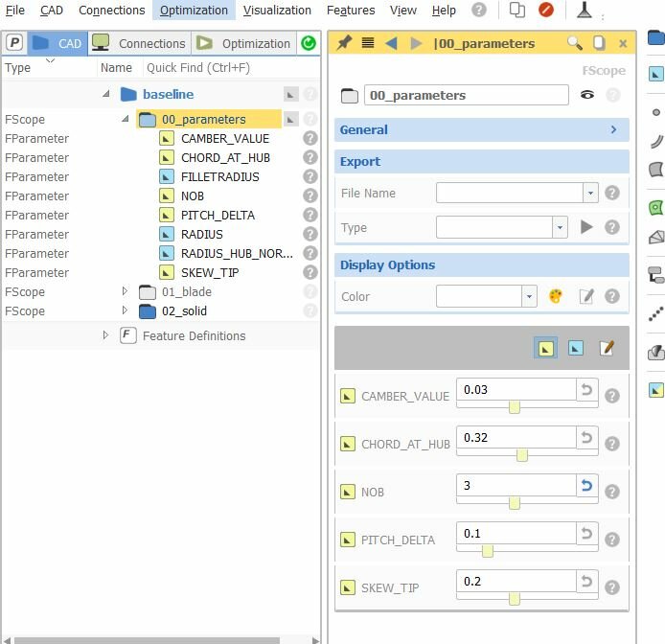This screenshot has width=665, height=644.
Task: Click the red stop icon in top toolbar
Action: coord(546,10)
